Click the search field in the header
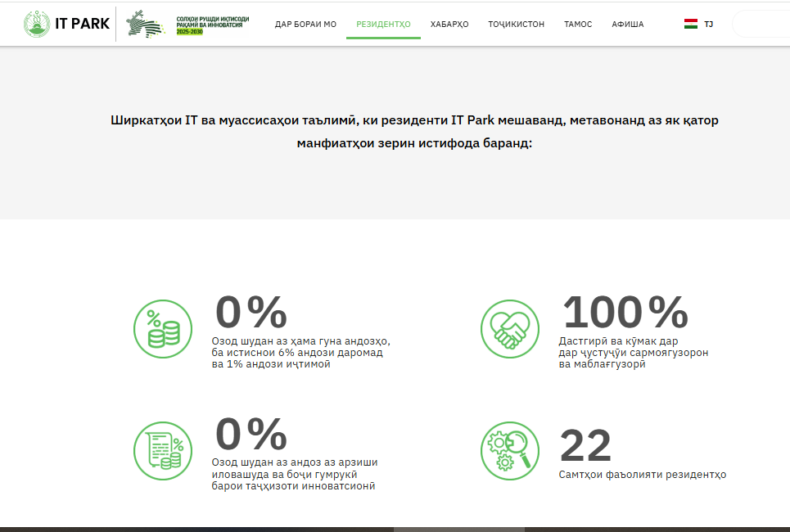This screenshot has width=790, height=532. click(x=761, y=25)
